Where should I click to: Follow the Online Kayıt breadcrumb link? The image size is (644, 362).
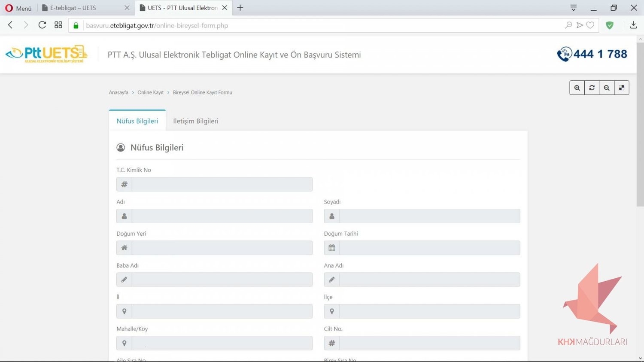tap(150, 92)
